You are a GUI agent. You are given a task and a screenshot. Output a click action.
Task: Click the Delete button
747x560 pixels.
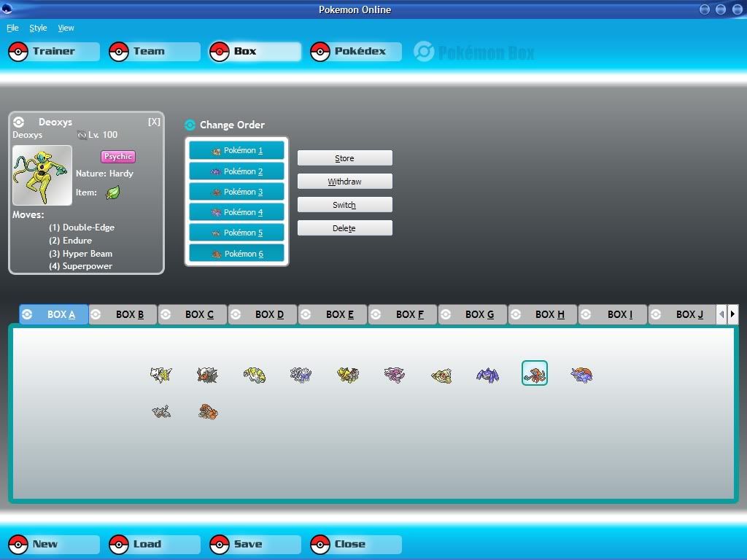[345, 228]
